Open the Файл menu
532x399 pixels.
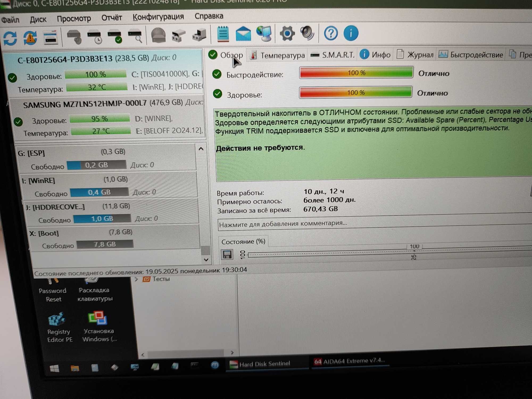10,20
